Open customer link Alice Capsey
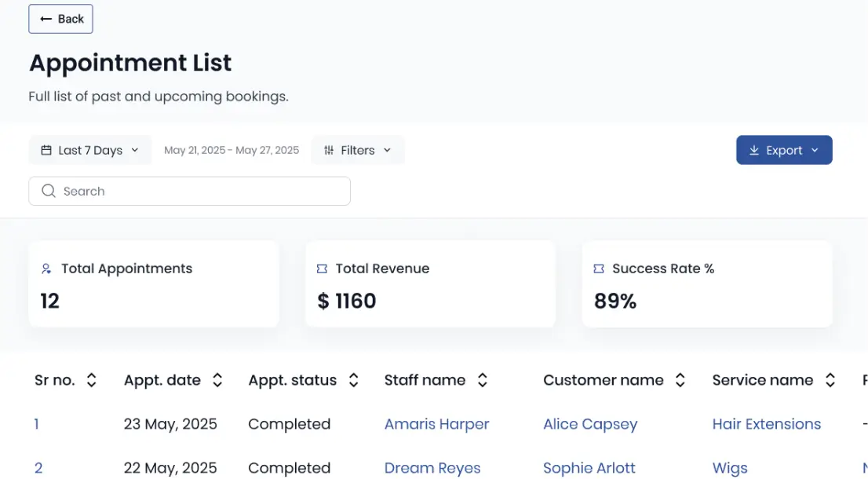This screenshot has height=479, width=868. [589, 424]
